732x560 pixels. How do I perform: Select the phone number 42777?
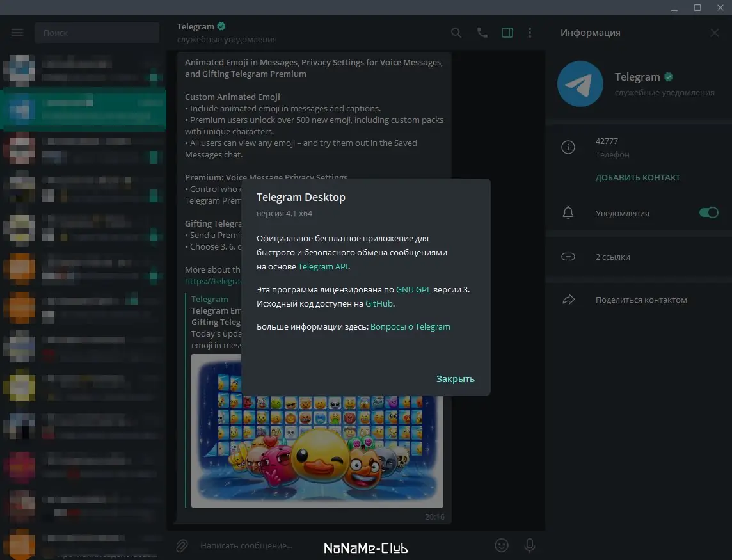coord(607,141)
